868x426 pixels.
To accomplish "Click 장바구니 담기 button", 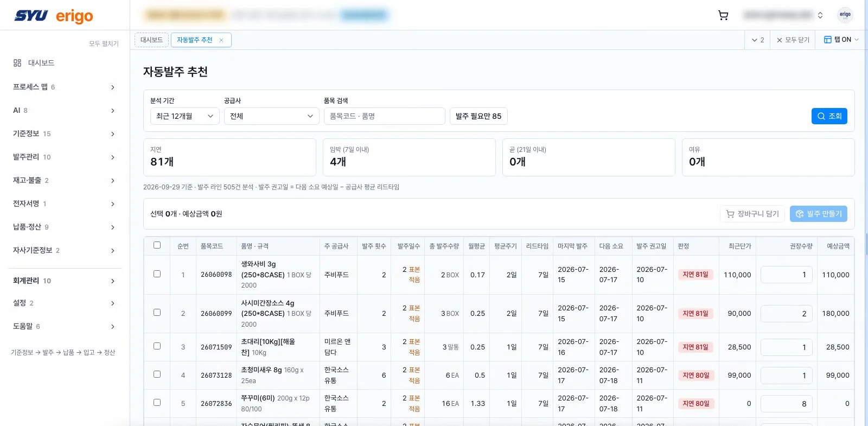I will point(752,214).
